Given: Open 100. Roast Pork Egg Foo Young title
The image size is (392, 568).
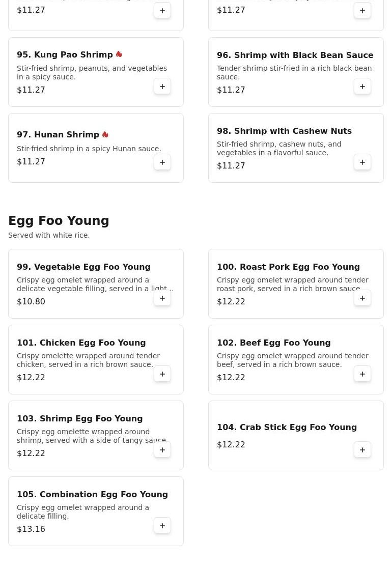Looking at the screenshot, I should tap(288, 267).
